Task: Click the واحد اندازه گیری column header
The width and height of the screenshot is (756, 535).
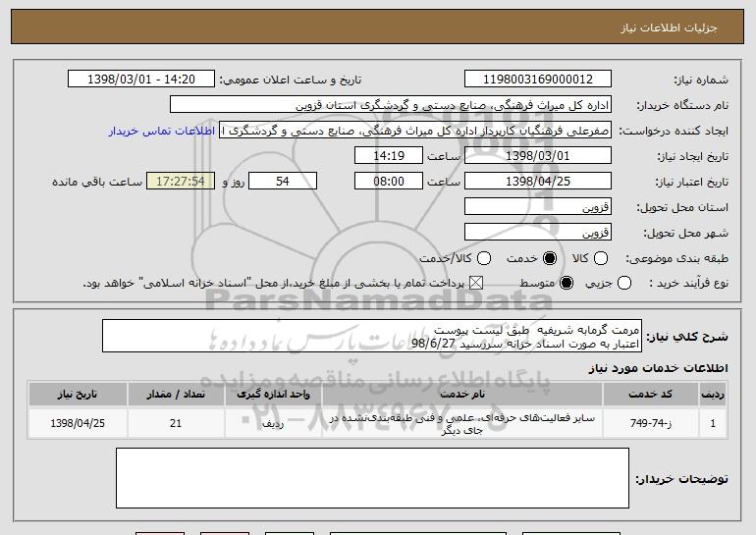Action: [x=273, y=395]
